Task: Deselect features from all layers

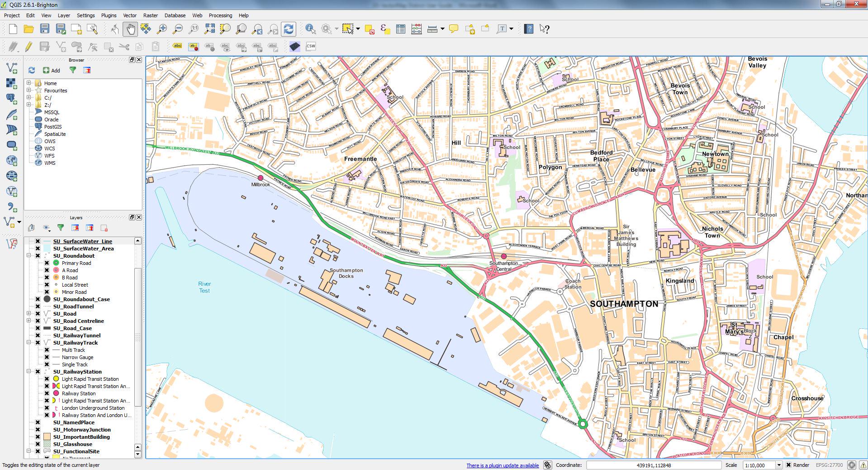Action: pyautogui.click(x=370, y=29)
